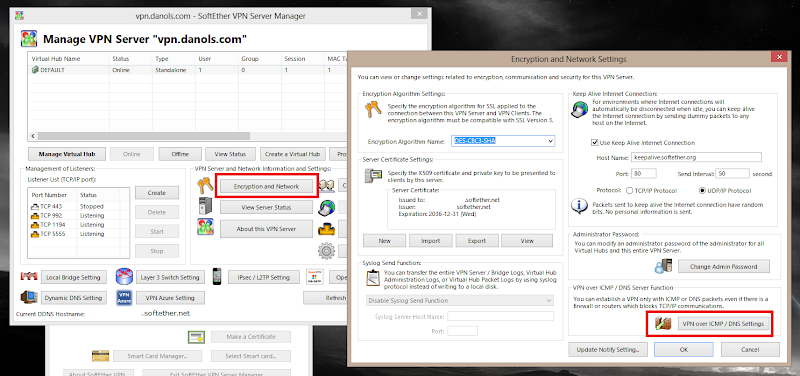Click the Local Bridge Setting icon
The height and width of the screenshot is (376, 800).
[29, 277]
